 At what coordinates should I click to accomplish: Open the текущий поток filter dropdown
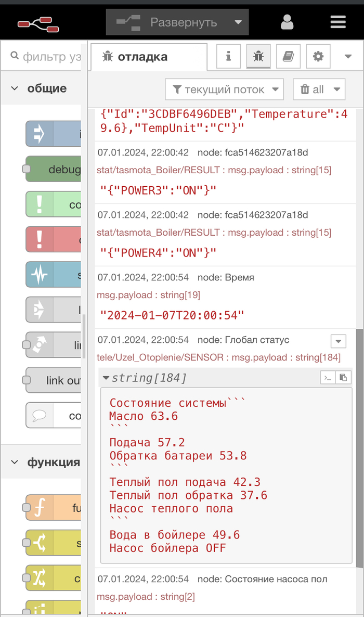point(224,89)
